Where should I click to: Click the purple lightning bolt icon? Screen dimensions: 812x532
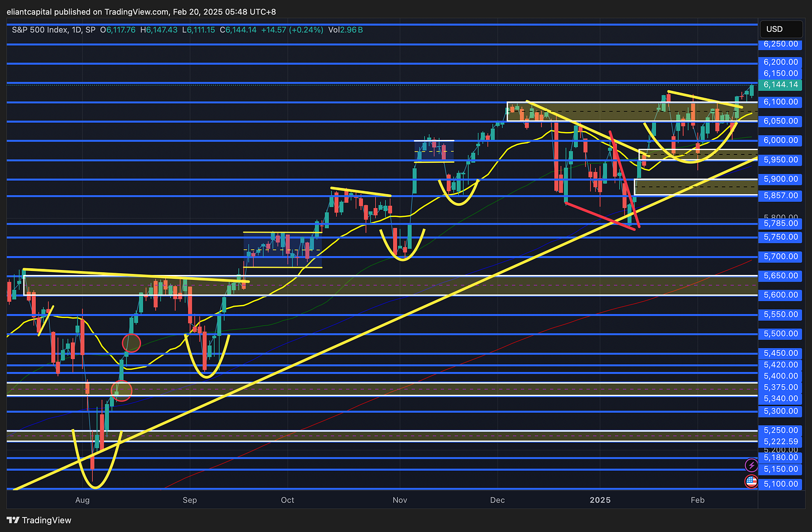click(751, 465)
